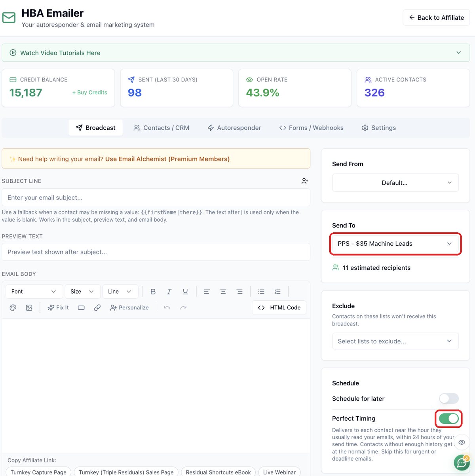Insert a numbered list
Screen dimensions: 475x476
coord(277,292)
